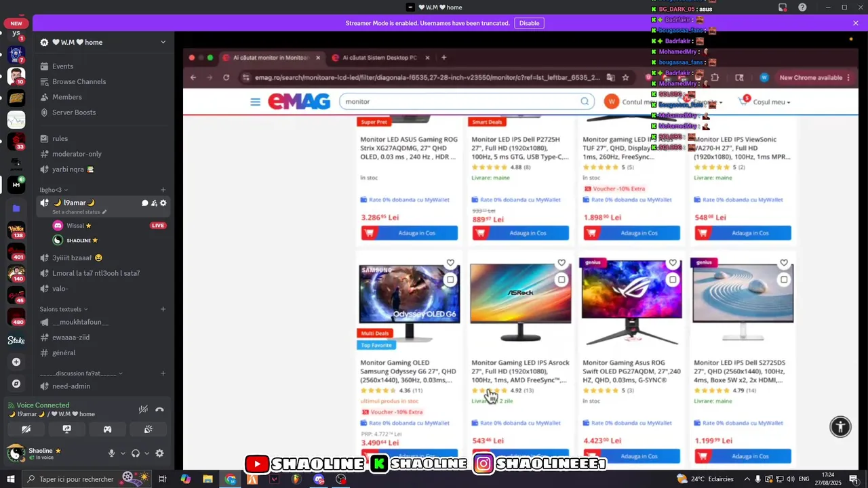Open Discover servers compass icon
The height and width of the screenshot is (488, 868).
tap(16, 384)
